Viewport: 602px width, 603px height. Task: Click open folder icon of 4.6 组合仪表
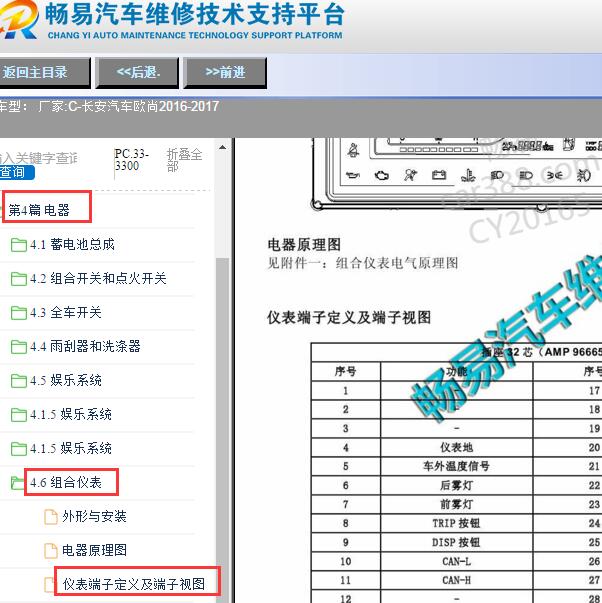[x=17, y=483]
